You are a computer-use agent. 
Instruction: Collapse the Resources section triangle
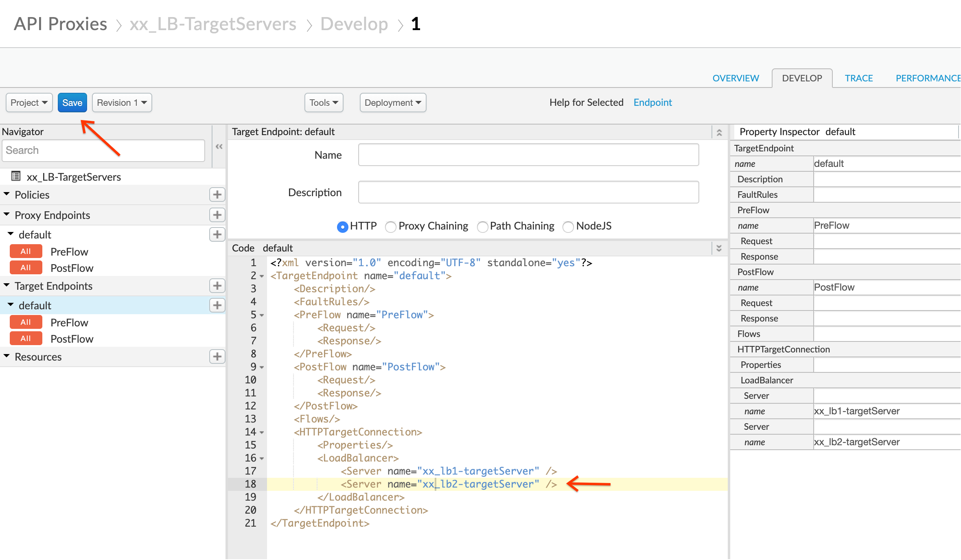[x=7, y=356]
